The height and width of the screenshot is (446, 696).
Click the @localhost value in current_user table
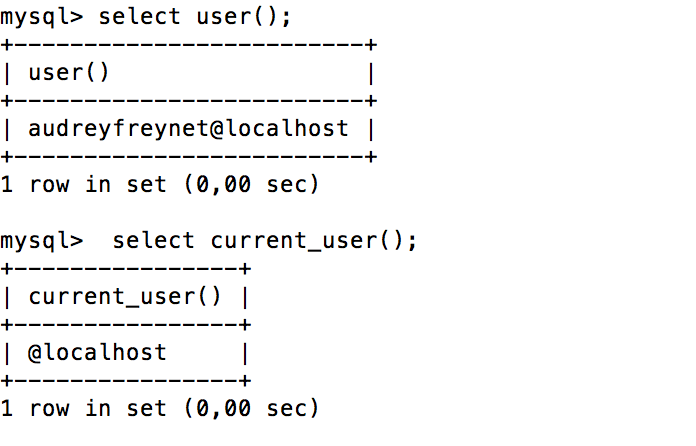(x=97, y=353)
